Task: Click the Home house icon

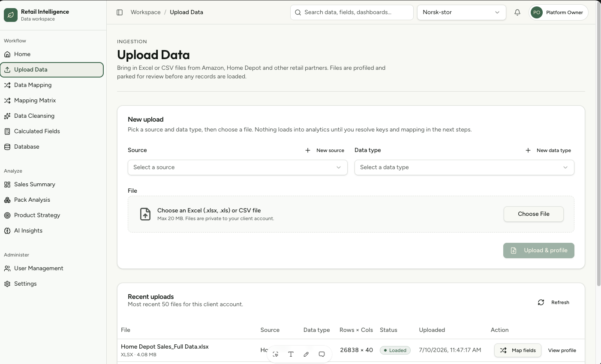Action: pyautogui.click(x=7, y=54)
